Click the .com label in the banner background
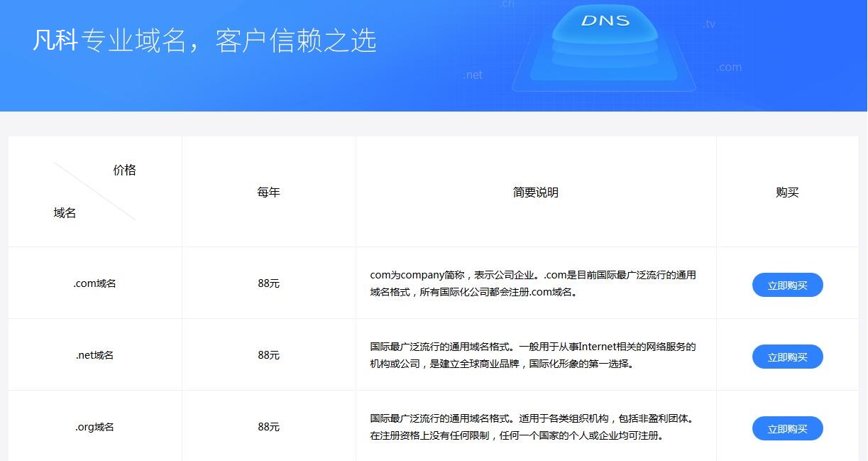The height and width of the screenshot is (461, 868). [x=730, y=67]
